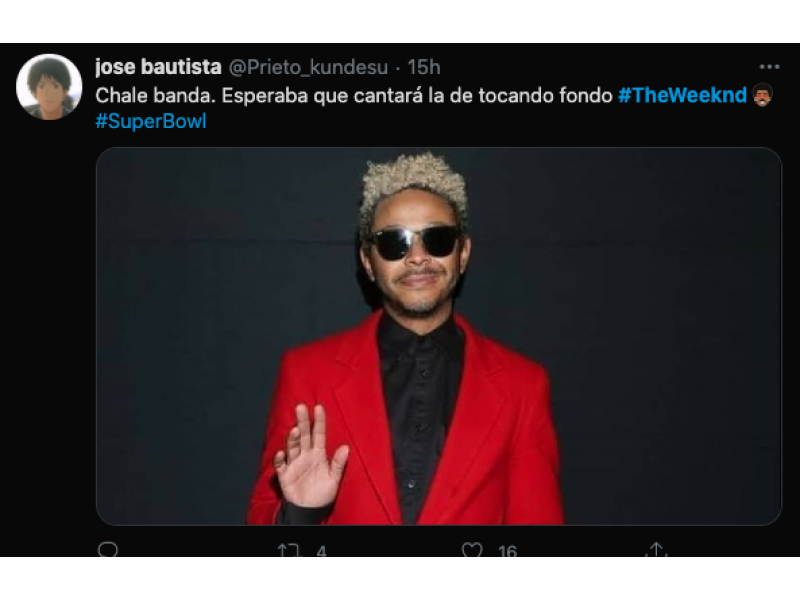Open the jose bautista display name
The image size is (800, 600).
158,67
